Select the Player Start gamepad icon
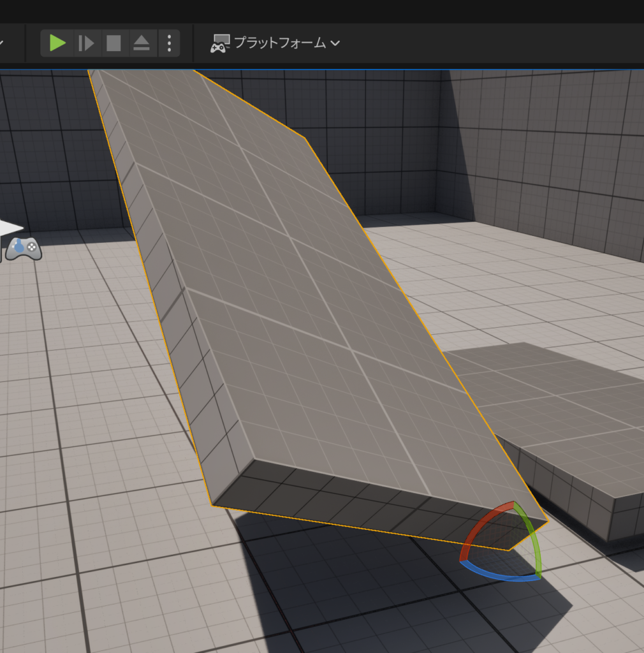Viewport: 644px width, 653px height. click(x=24, y=248)
